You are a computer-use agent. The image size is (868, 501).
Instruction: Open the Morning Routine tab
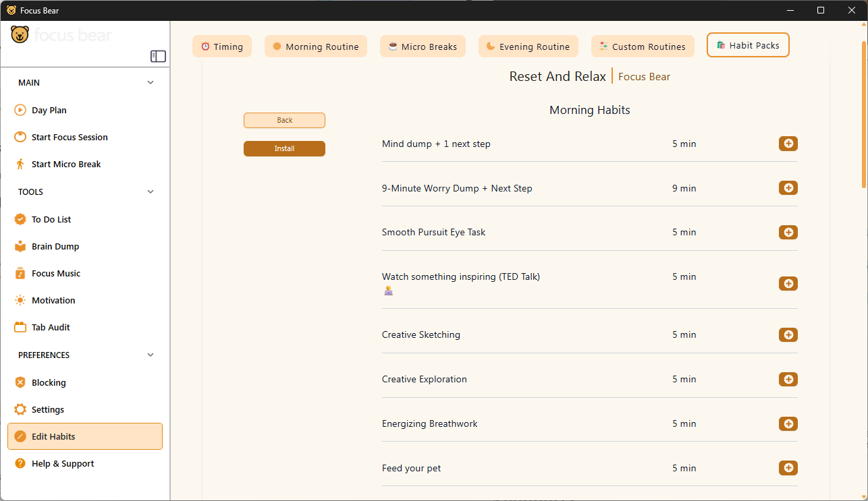point(316,47)
